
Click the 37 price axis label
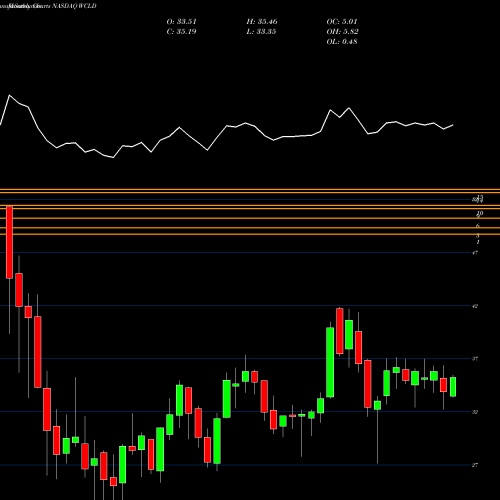(475, 359)
